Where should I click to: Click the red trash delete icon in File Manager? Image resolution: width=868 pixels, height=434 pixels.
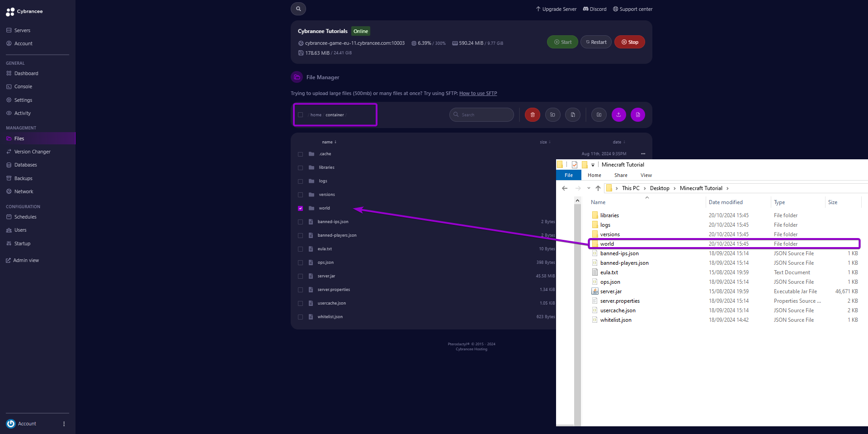click(532, 114)
